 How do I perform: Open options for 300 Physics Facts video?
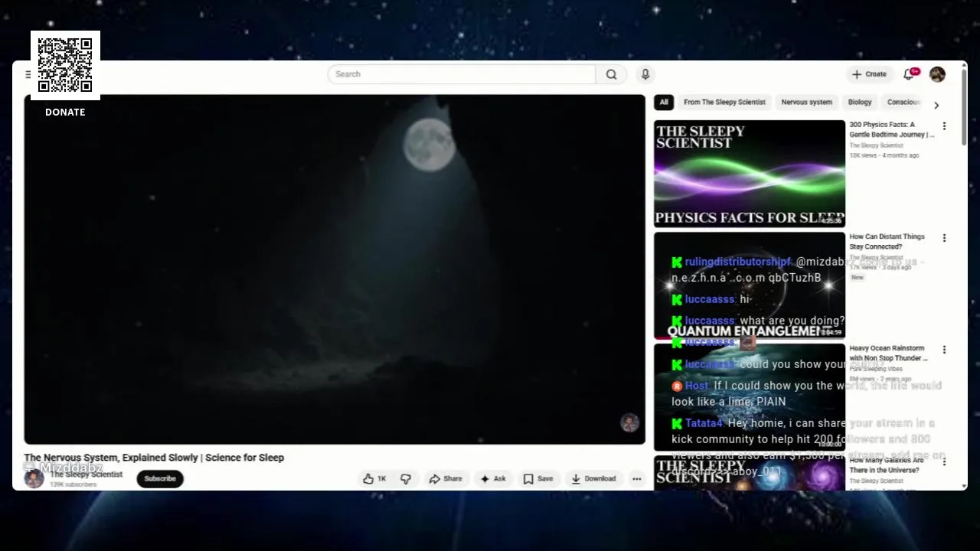944,126
